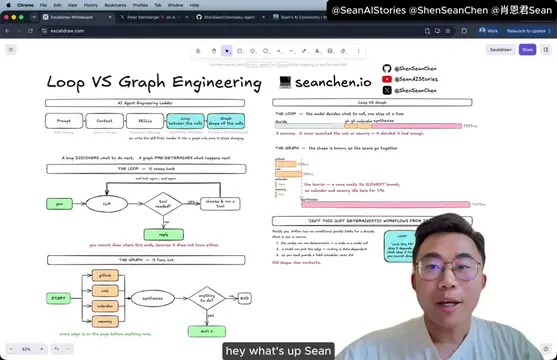This screenshot has width=557, height=360.
Task: Select the Rectangle shape tool
Action: point(240,51)
